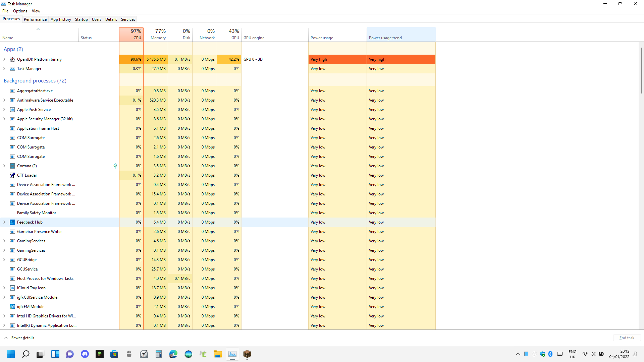Screen dimensions: 644x362
Task: Select the Gamebar Presence Writer row
Action: click(x=40, y=232)
